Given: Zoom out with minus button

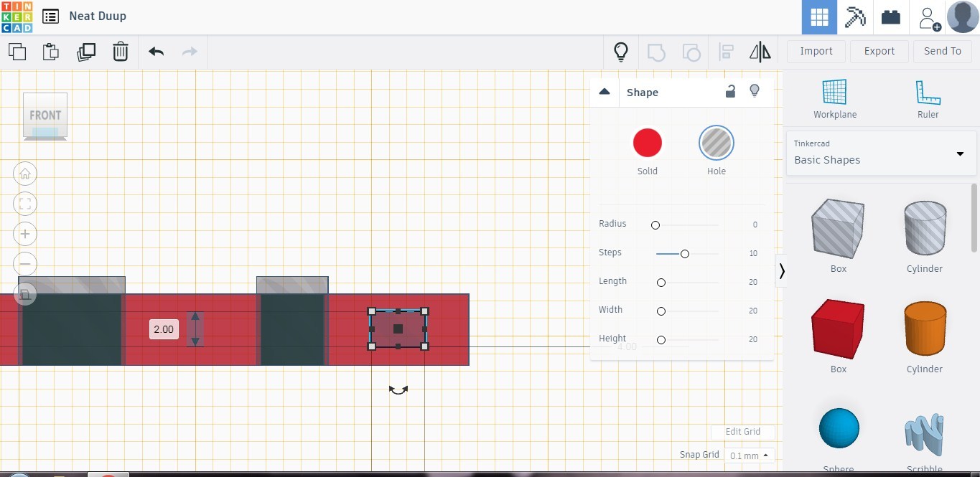Looking at the screenshot, I should click(25, 264).
